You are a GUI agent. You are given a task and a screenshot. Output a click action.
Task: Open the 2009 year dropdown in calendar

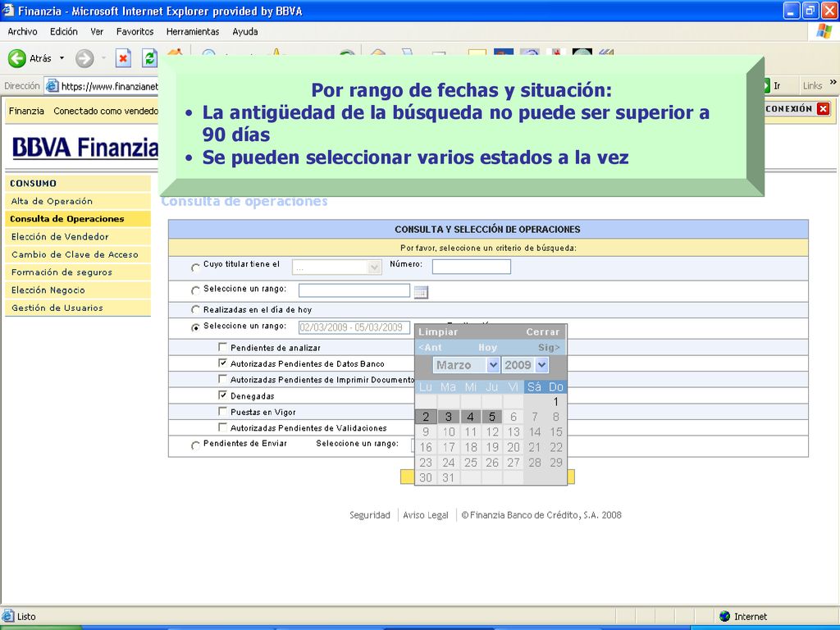tap(541, 365)
